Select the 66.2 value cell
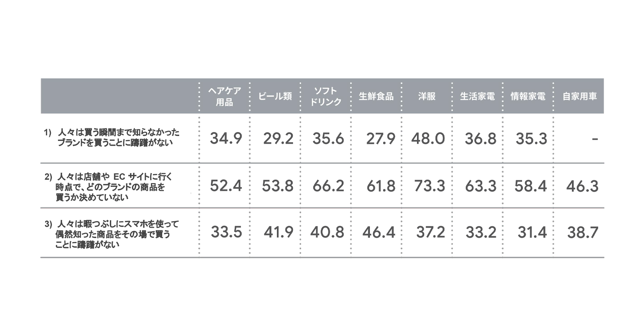This screenshot has height=322, width=644. click(328, 186)
